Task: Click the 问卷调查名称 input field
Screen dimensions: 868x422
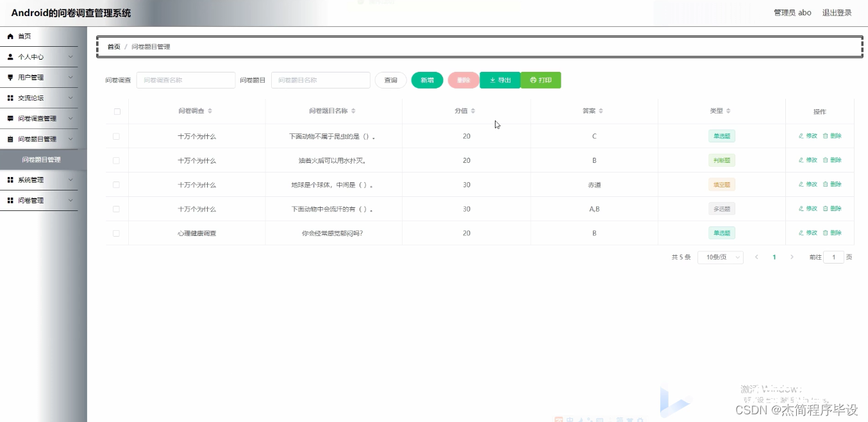Action: (185, 80)
